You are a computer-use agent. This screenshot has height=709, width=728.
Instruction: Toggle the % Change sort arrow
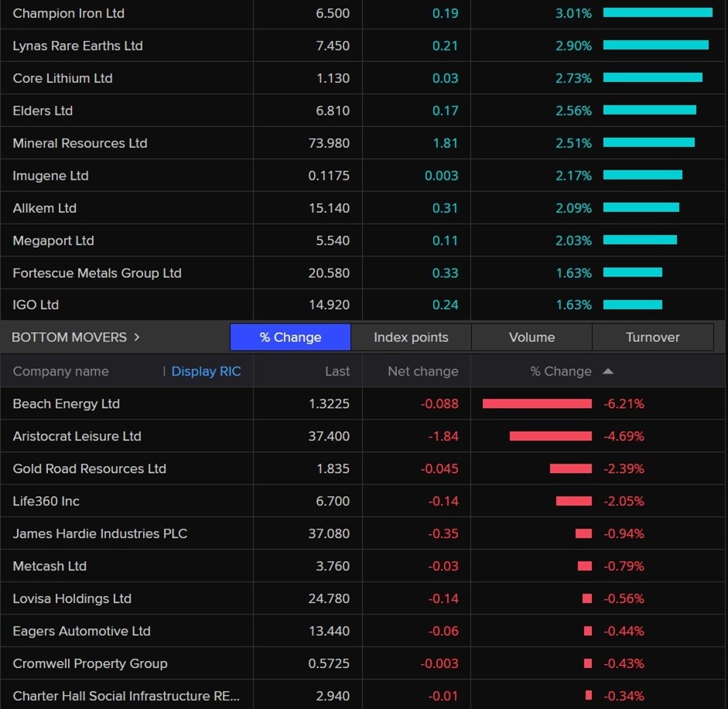608,372
